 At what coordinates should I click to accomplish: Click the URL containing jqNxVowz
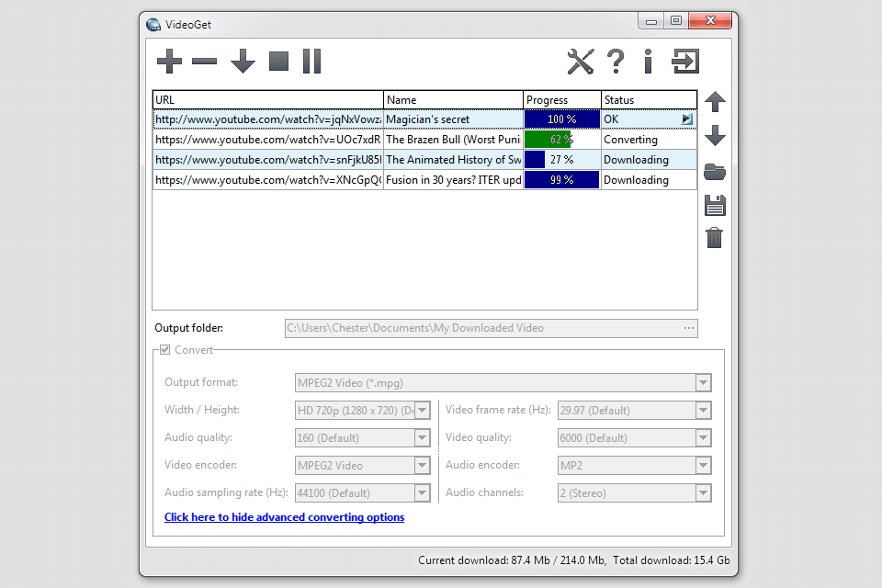(x=268, y=119)
